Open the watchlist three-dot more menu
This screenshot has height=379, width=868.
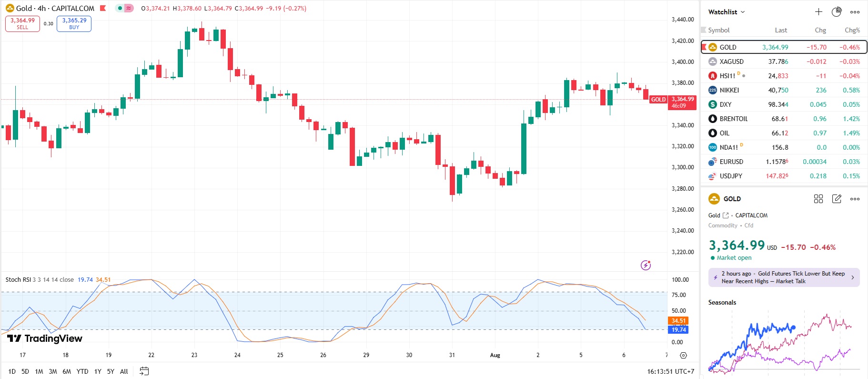[x=855, y=12]
